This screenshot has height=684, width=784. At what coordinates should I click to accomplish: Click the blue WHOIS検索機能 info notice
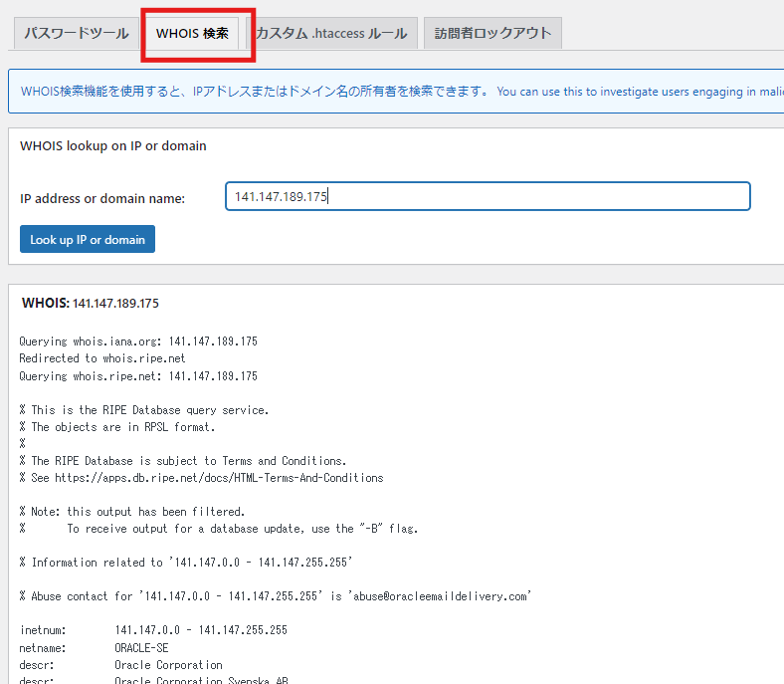398,92
